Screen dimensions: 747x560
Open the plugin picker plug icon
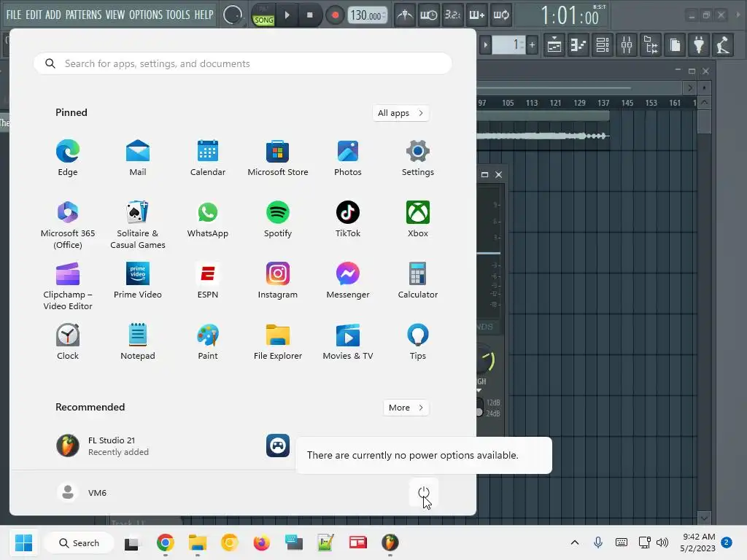pyautogui.click(x=699, y=45)
